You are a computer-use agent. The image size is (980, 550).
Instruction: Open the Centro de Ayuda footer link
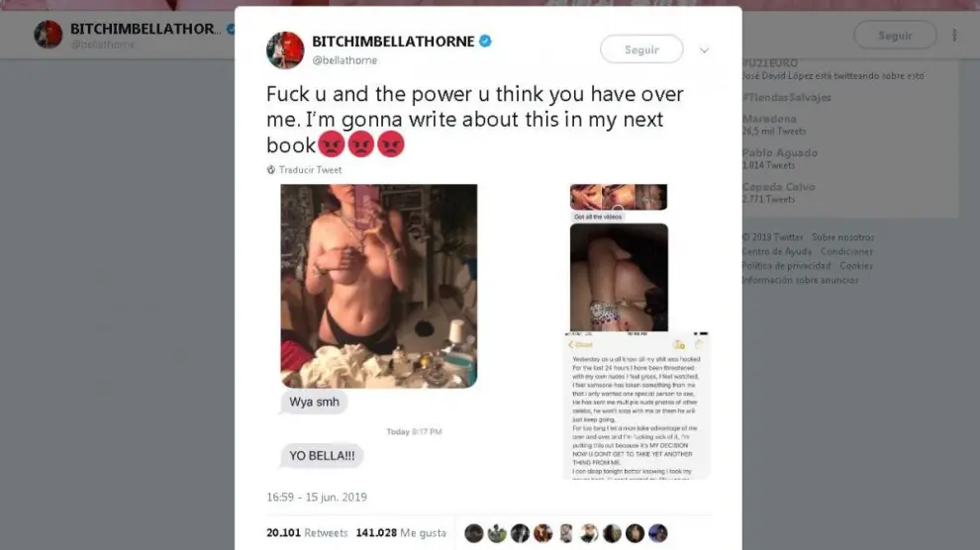pyautogui.click(x=776, y=251)
